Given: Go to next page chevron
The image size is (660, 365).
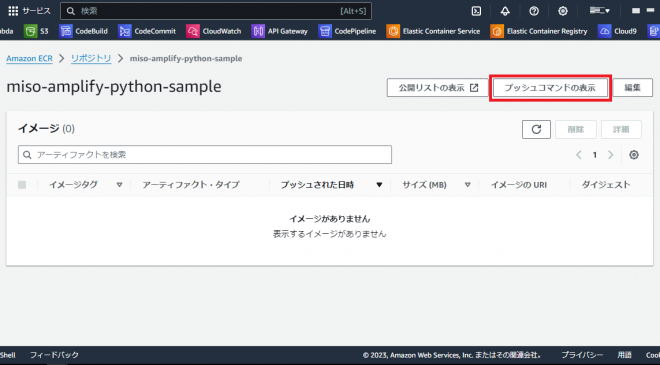Looking at the screenshot, I should (611, 155).
